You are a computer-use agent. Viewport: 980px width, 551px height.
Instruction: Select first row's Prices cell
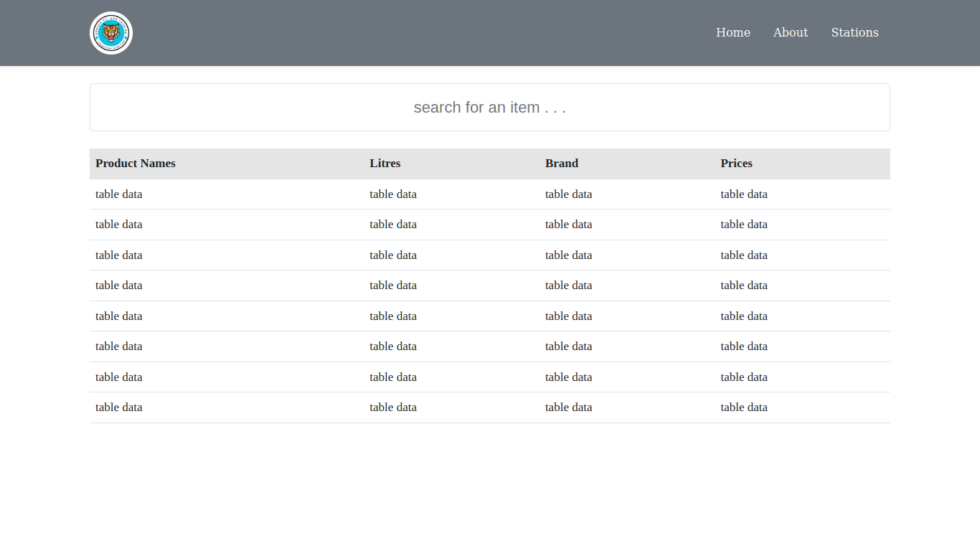tap(744, 194)
